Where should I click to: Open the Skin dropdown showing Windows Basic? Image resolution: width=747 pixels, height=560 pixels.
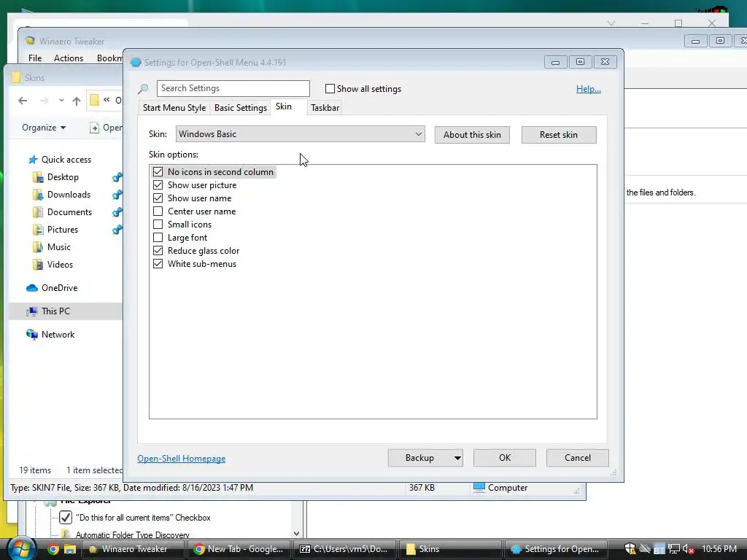point(300,134)
